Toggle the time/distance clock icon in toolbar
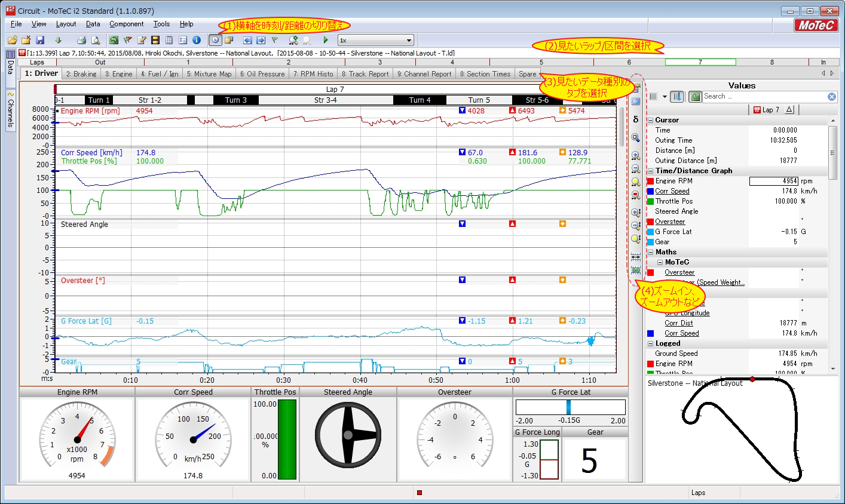The width and height of the screenshot is (845, 504). click(x=215, y=40)
